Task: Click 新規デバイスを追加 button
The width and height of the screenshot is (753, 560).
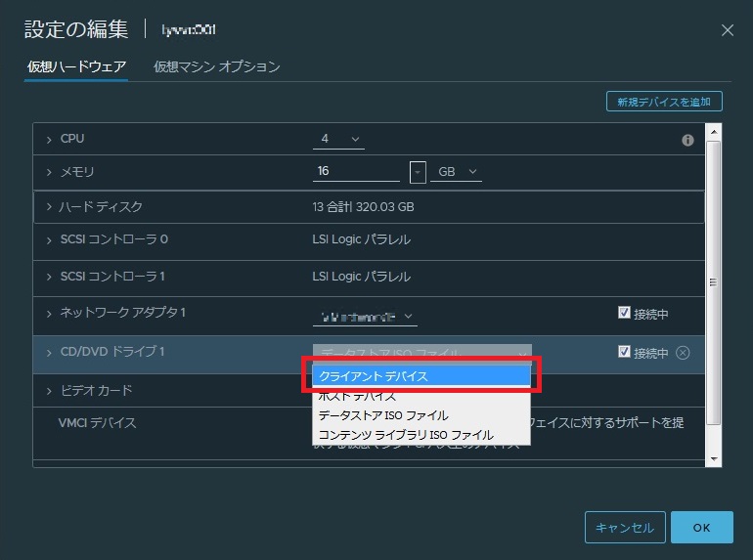Action: click(x=664, y=102)
